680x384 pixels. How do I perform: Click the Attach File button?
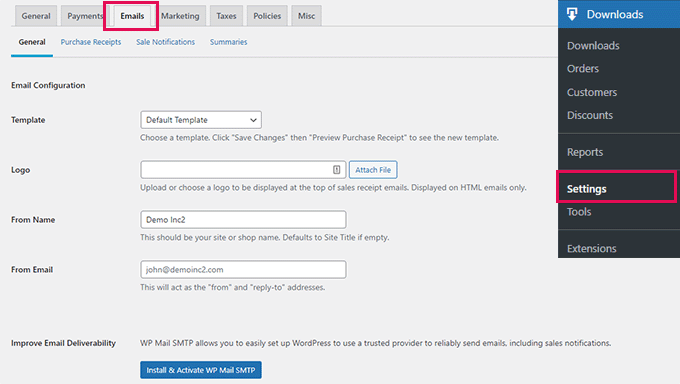373,170
